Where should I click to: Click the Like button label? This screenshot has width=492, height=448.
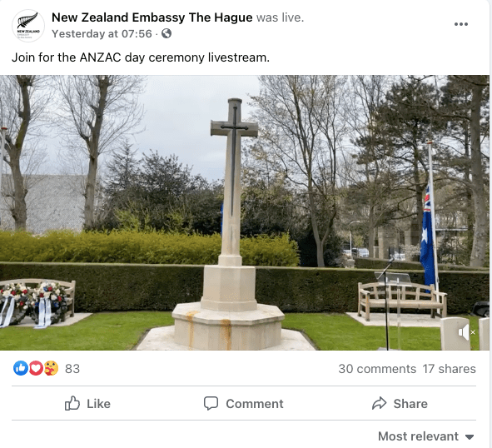click(x=98, y=403)
